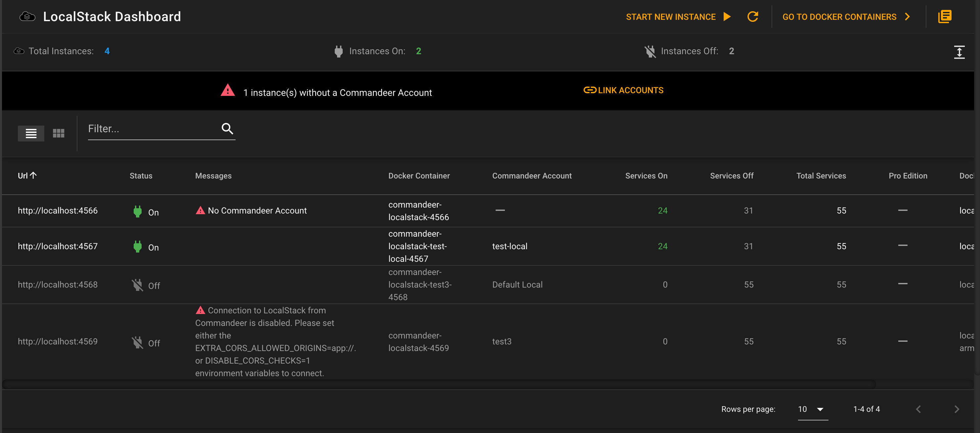Click unplugged icon next to Instances Off
This screenshot has height=433, width=980.
coord(650,51)
